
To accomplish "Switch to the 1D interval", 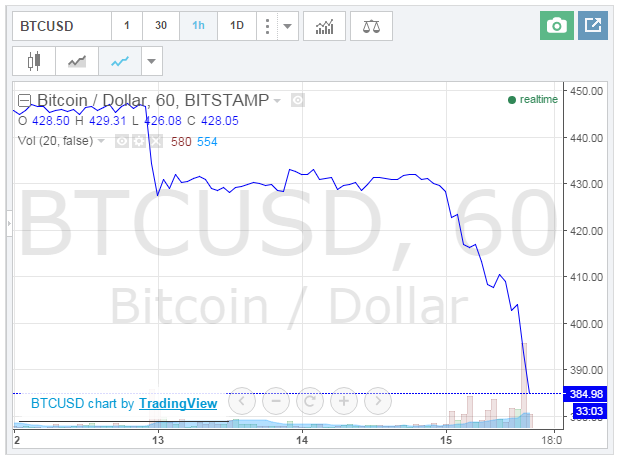I will point(237,26).
